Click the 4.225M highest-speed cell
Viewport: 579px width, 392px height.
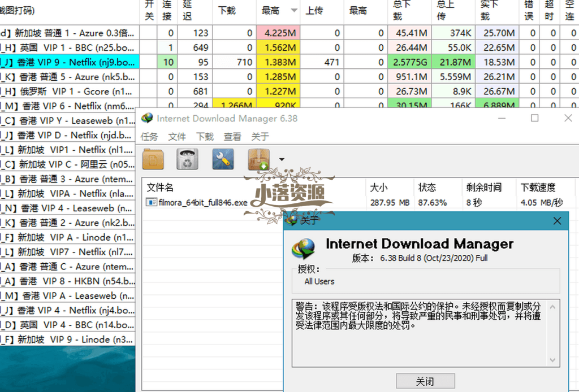tap(278, 33)
